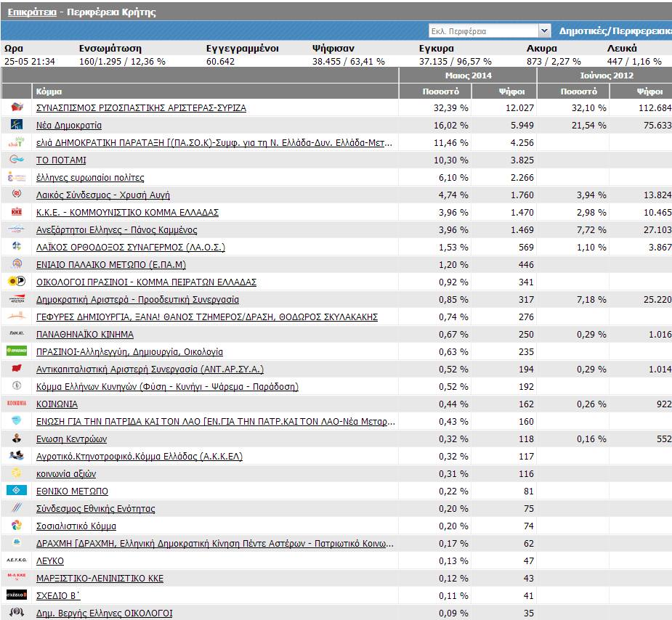Click the ΤΟ ΠΟΤΑΜΙ party logo icon

click(x=17, y=160)
